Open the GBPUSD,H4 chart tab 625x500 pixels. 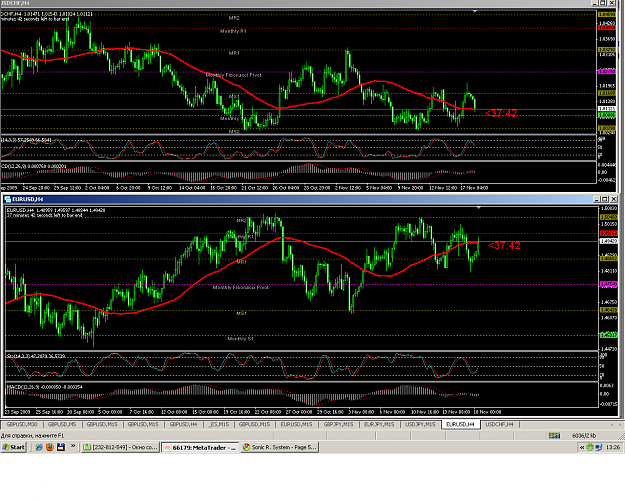pyautogui.click(x=183, y=425)
